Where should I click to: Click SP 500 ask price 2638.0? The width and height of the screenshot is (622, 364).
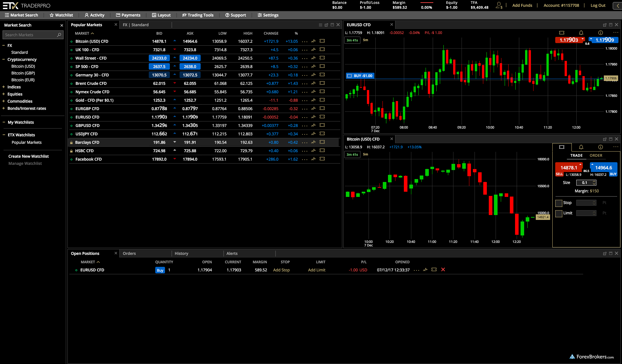coord(190,67)
